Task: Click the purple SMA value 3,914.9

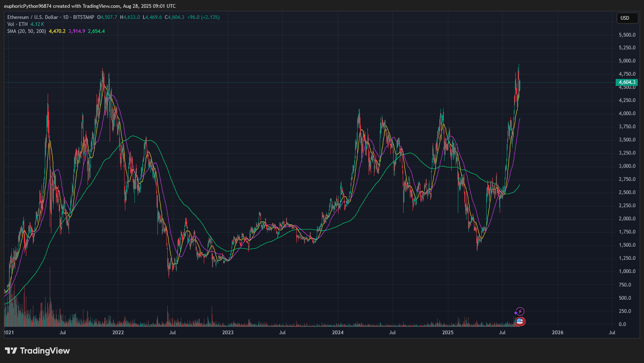Action: (77, 31)
